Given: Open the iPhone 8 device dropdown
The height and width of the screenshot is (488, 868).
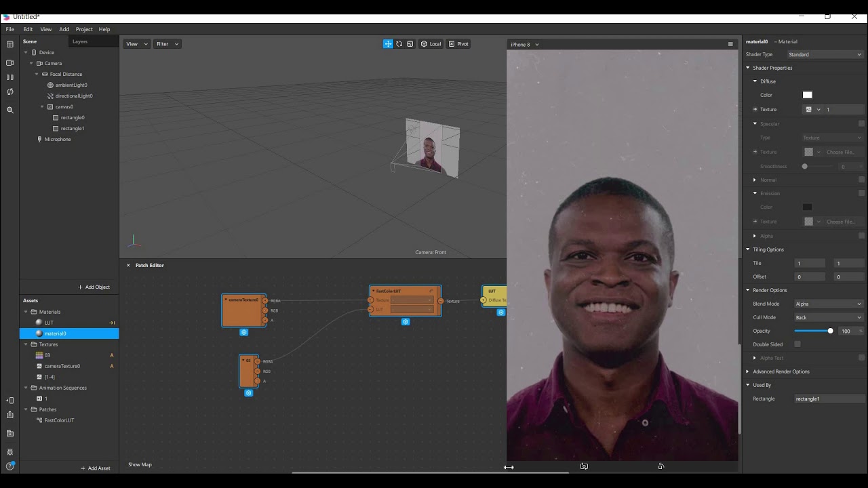Looking at the screenshot, I should pyautogui.click(x=525, y=45).
